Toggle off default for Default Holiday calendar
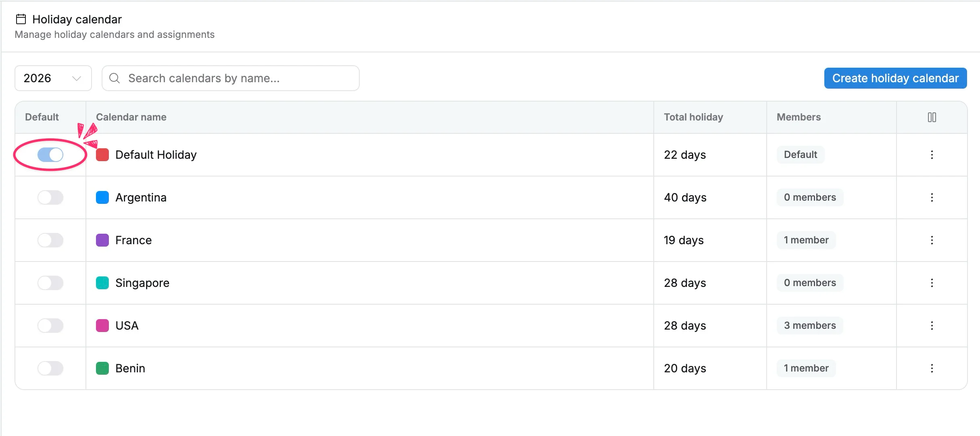The width and height of the screenshot is (980, 436). click(x=50, y=155)
